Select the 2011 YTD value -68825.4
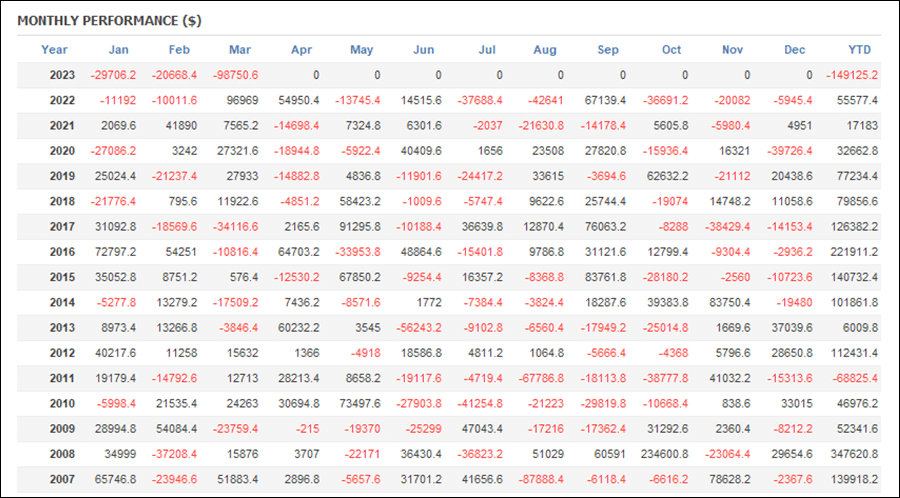The height and width of the screenshot is (498, 900). 854,378
